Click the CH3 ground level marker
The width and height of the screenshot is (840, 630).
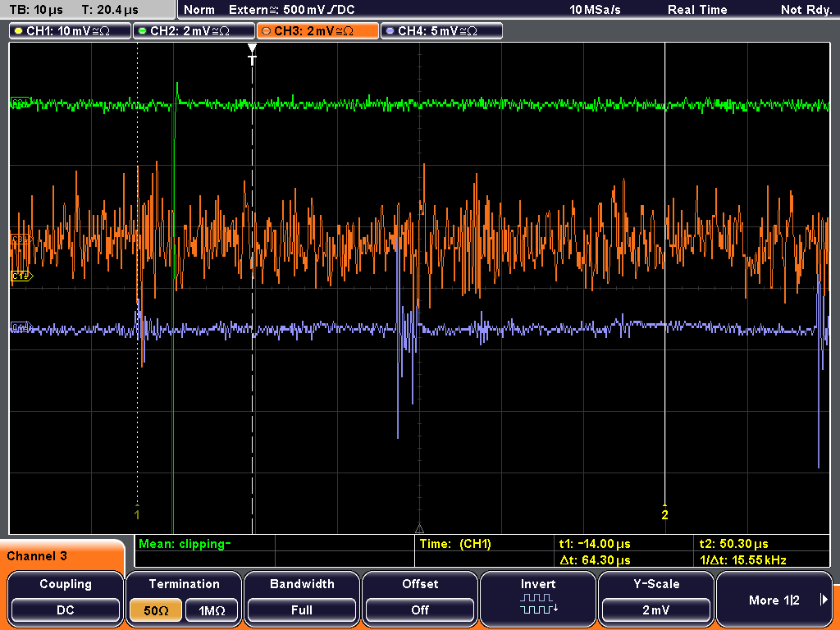tap(21, 240)
